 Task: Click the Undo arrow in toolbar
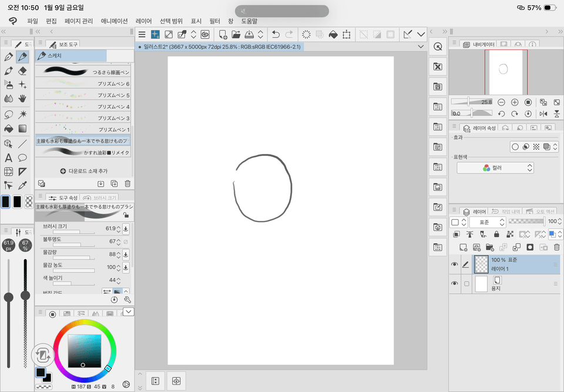[x=276, y=35]
